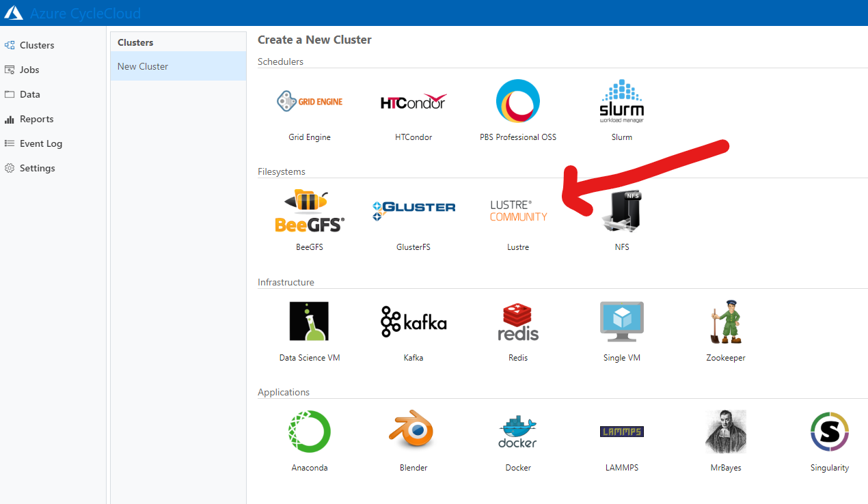Select the Docker whale icon
This screenshot has width=868, height=504.
click(517, 432)
